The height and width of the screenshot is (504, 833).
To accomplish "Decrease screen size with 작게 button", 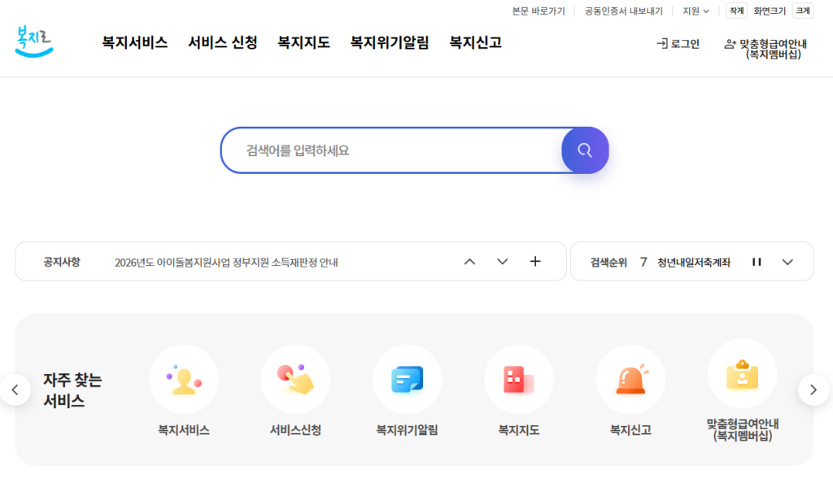I will (736, 11).
